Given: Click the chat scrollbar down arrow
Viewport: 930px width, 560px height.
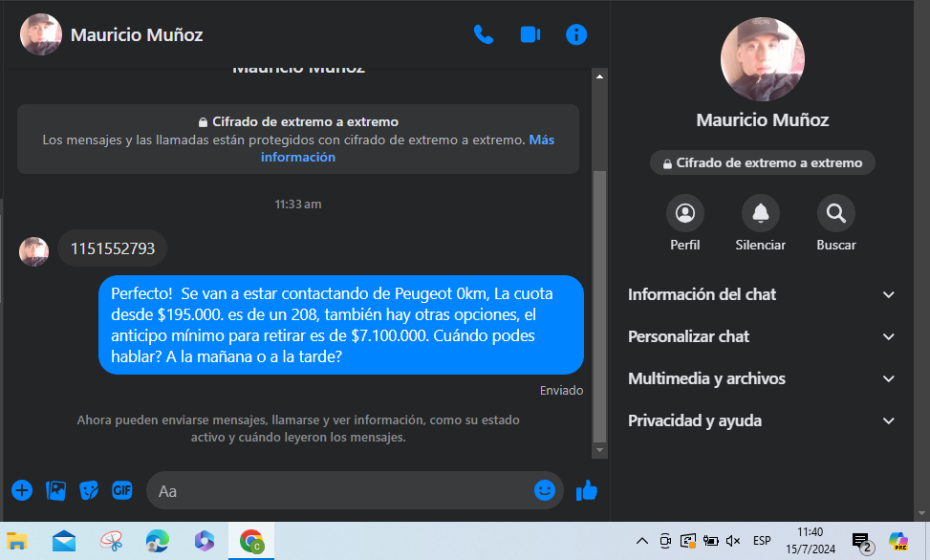Looking at the screenshot, I should (600, 450).
